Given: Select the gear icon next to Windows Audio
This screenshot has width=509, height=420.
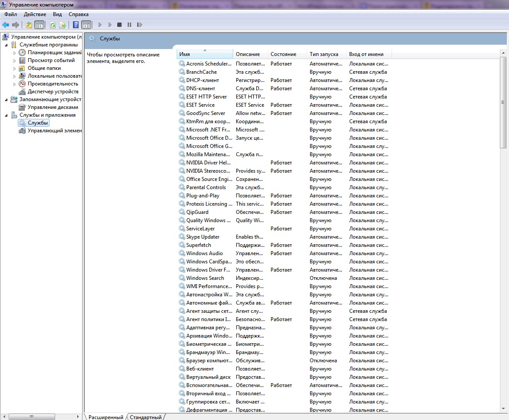Looking at the screenshot, I should (x=182, y=253).
